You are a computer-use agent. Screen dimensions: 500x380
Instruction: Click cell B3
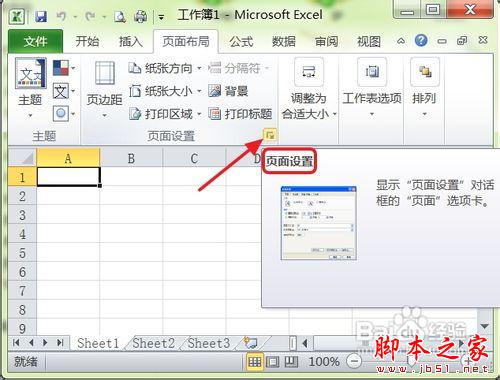pos(131,214)
